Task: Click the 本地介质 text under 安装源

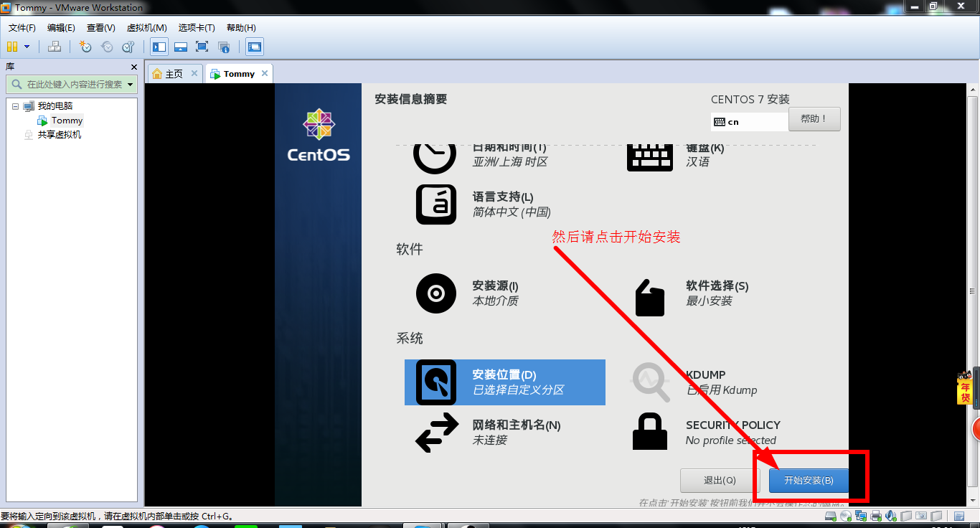Action: [x=495, y=301]
